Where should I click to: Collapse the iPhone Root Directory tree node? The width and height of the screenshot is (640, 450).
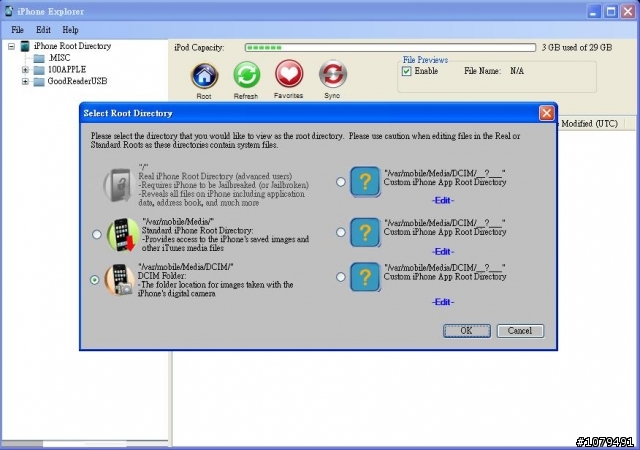(x=11, y=46)
